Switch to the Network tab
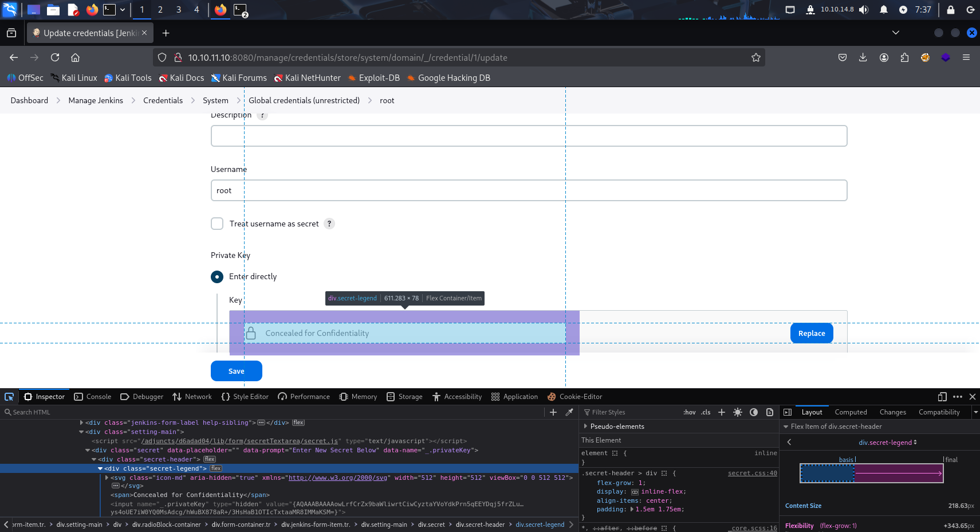The image size is (980, 532). (192, 397)
